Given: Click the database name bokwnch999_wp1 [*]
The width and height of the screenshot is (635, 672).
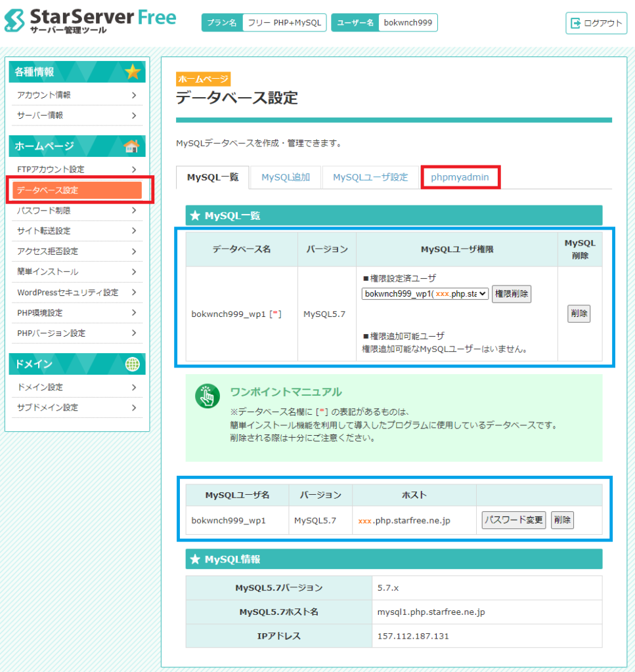Looking at the screenshot, I should 236,314.
